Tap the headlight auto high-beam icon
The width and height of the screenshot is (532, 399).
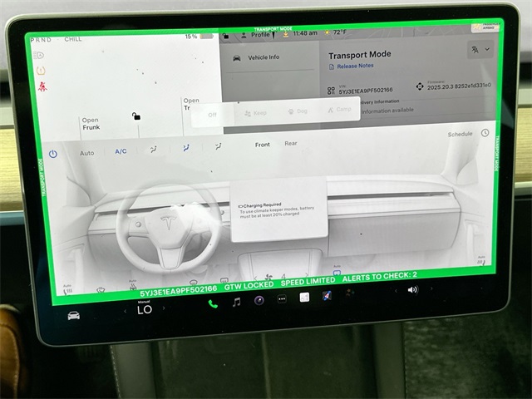tap(39, 56)
